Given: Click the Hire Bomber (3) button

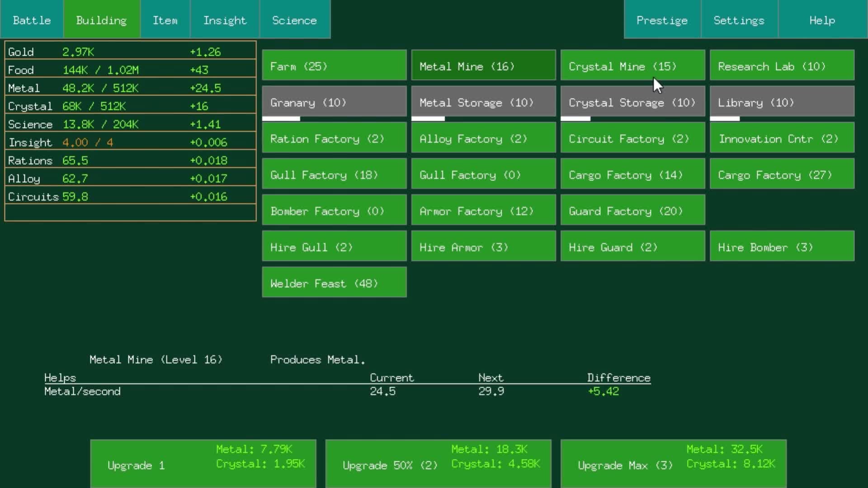Looking at the screenshot, I should [x=782, y=247].
